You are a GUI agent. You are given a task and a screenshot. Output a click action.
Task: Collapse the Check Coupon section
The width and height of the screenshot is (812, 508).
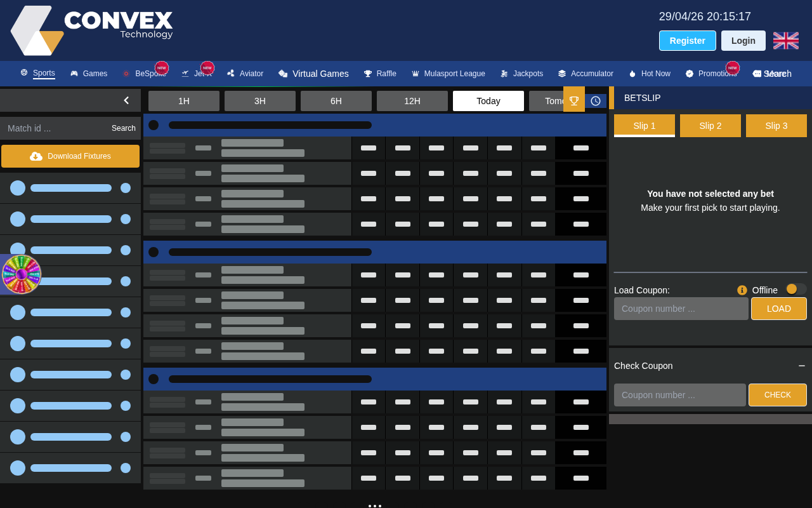point(802,366)
